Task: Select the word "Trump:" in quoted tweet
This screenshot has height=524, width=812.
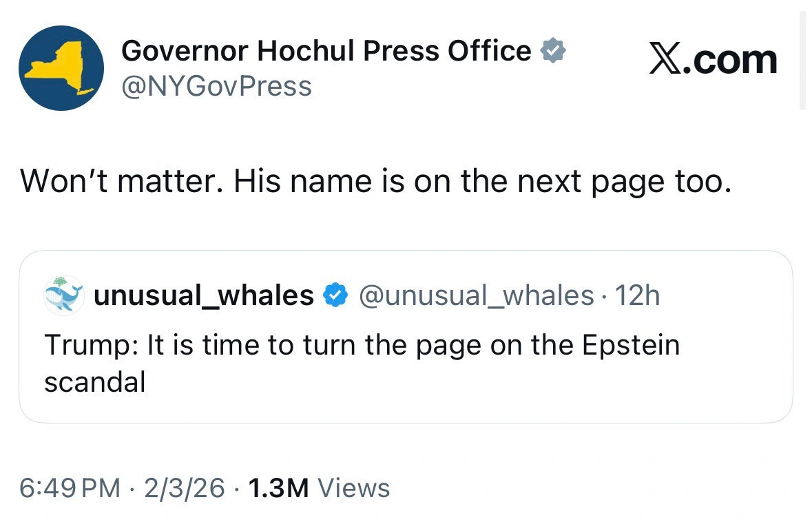Action: click(x=91, y=344)
